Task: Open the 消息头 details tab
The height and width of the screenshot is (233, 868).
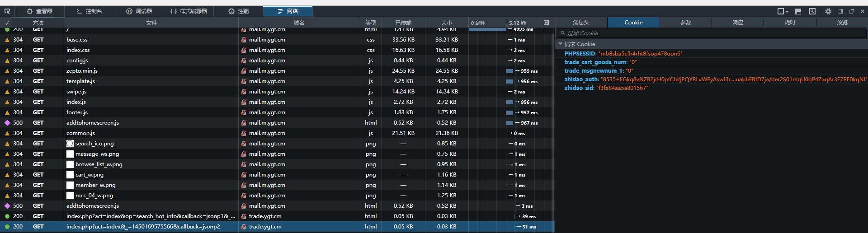Action: 581,23
